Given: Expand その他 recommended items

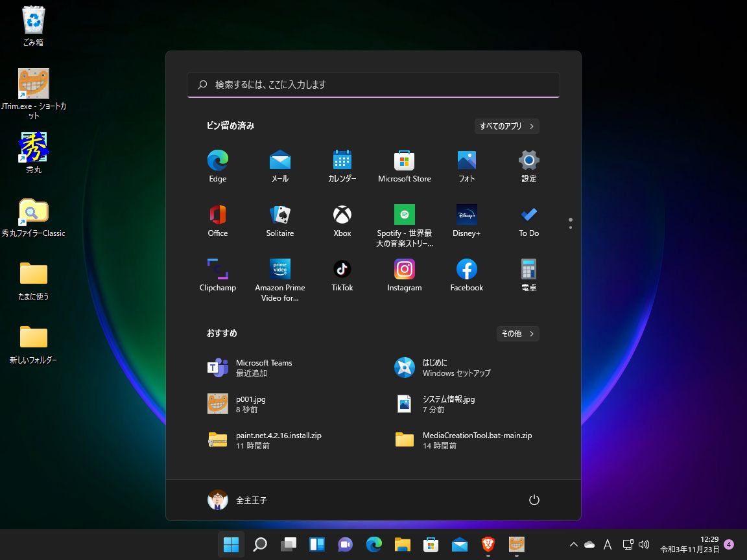Looking at the screenshot, I should [x=518, y=334].
